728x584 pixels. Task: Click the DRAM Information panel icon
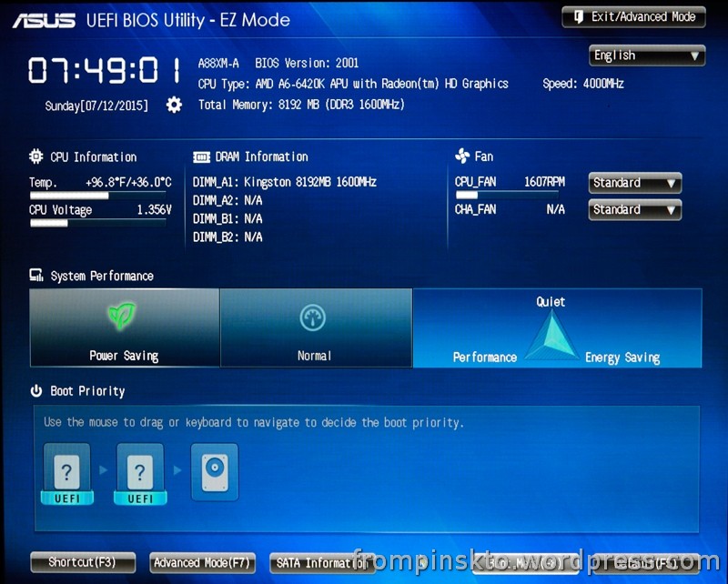click(x=202, y=156)
